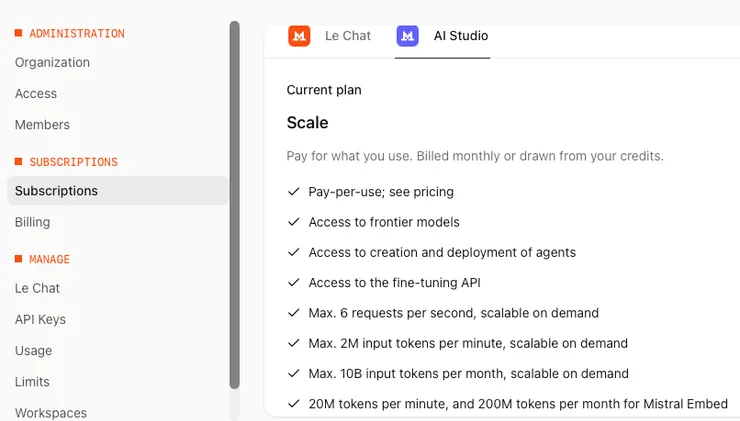Image resolution: width=740 pixels, height=421 pixels.
Task: Open the Billing page
Action: 32,222
